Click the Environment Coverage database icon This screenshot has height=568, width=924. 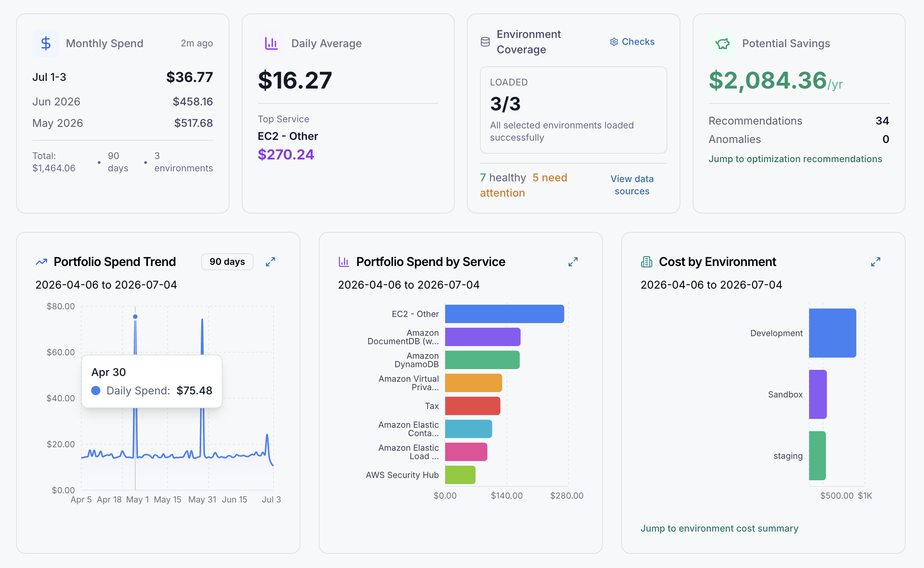click(485, 42)
